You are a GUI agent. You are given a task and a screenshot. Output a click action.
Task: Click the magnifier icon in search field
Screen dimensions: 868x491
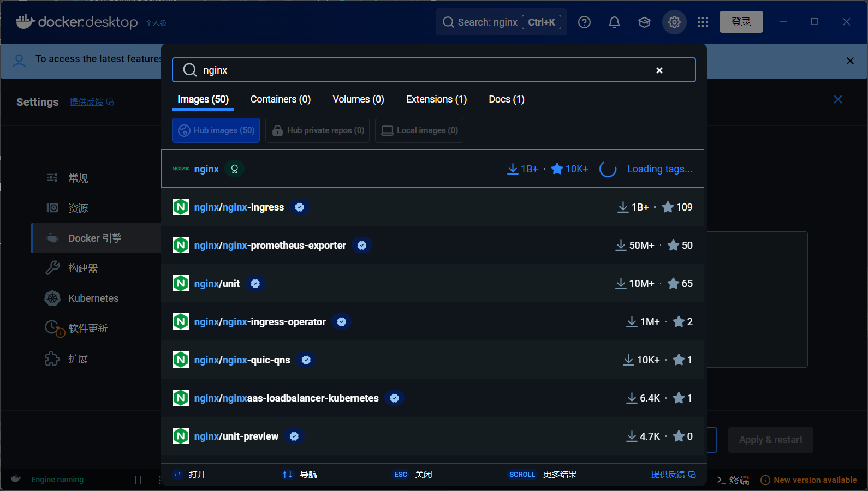pos(189,70)
